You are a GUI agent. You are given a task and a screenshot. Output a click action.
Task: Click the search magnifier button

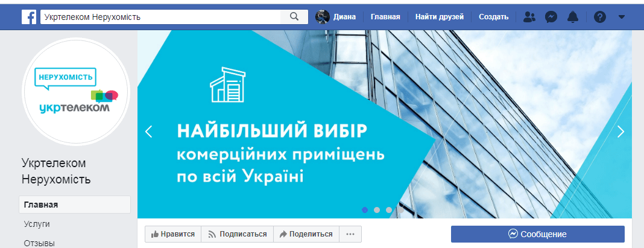(294, 17)
